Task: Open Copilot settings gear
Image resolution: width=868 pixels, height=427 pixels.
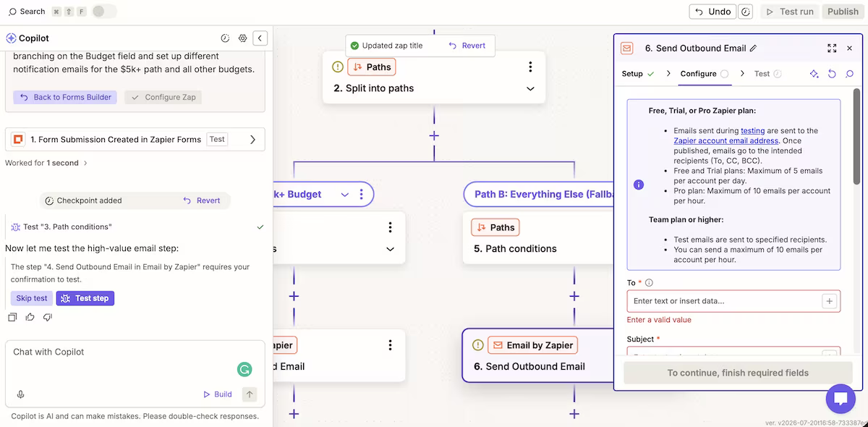Action: [243, 38]
